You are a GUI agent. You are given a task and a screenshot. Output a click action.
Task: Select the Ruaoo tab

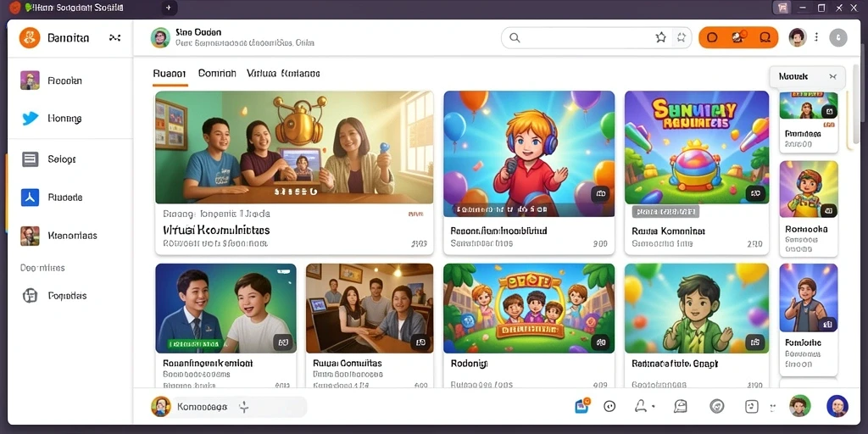point(170,73)
